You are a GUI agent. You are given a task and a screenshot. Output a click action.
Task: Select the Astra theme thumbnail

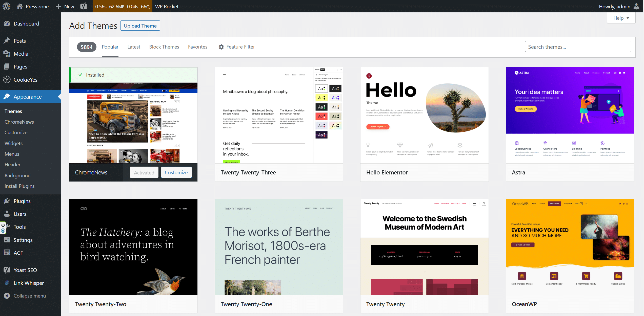570,114
